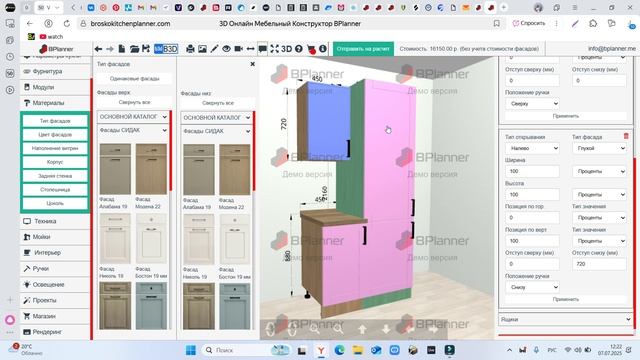The width and height of the screenshot is (640, 360).
Task: Open Положение ручки dropdown showing Снизу
Action: pos(532,287)
